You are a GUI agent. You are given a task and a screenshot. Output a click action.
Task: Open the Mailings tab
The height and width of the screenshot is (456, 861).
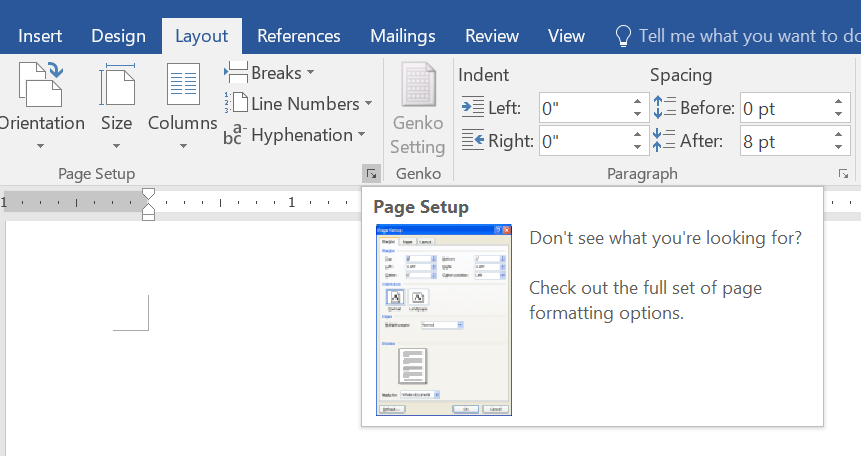pos(403,36)
